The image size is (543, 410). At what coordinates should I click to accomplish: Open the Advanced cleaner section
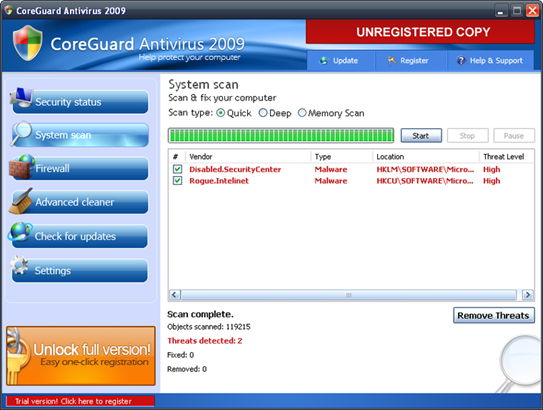pyautogui.click(x=80, y=202)
